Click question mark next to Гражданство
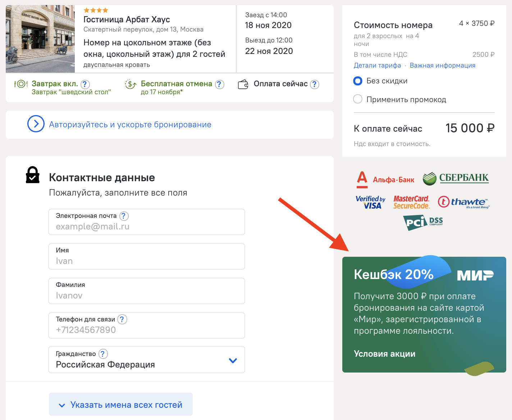The height and width of the screenshot is (420, 512). [103, 354]
